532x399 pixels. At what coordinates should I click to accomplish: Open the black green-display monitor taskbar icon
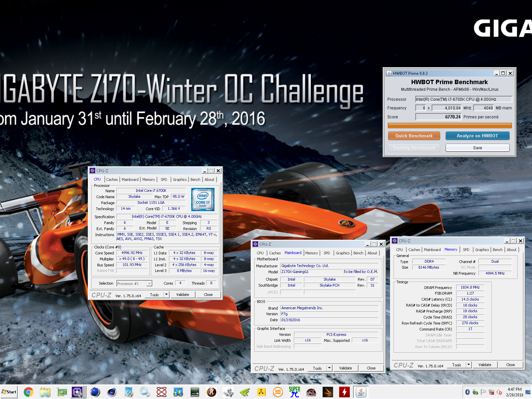[x=195, y=392]
